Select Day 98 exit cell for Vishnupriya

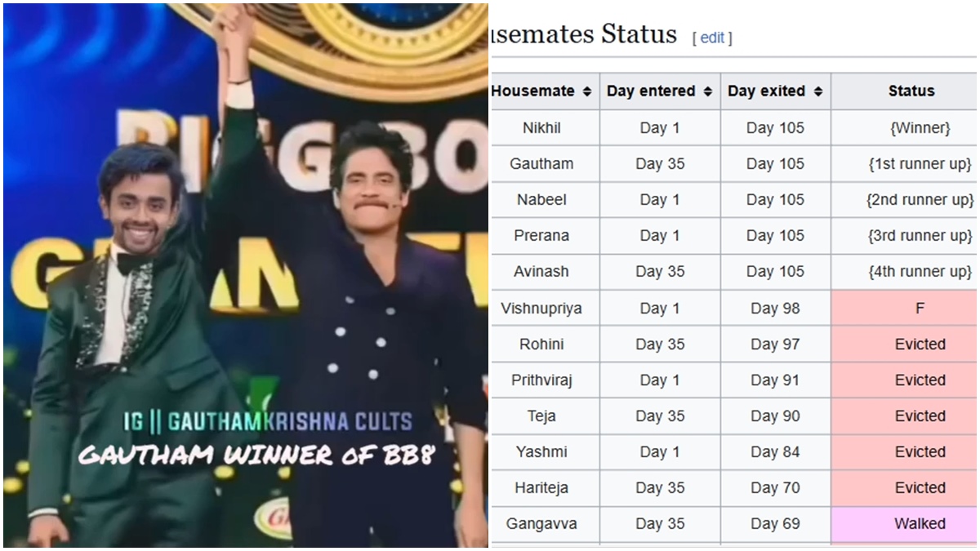pyautogui.click(x=773, y=309)
